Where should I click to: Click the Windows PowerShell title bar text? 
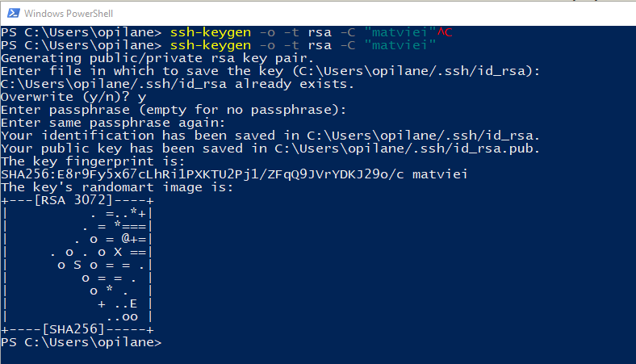(70, 13)
